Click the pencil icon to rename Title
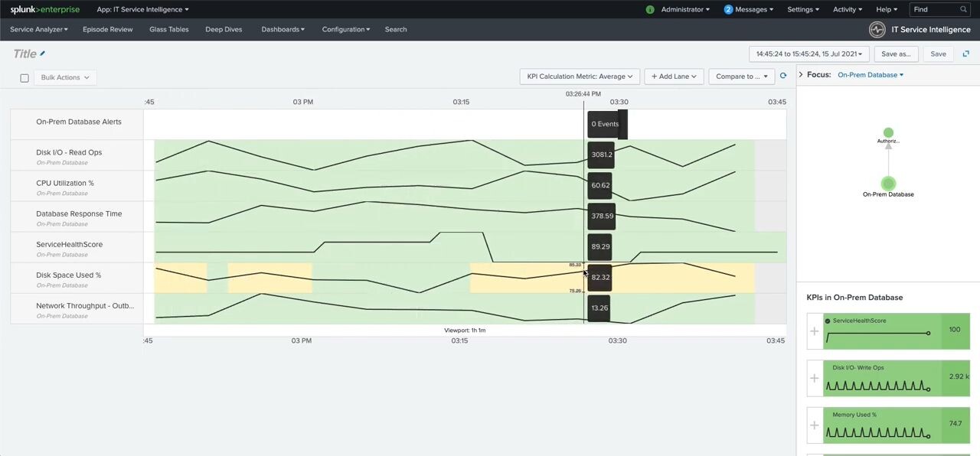980x456 pixels. click(43, 53)
